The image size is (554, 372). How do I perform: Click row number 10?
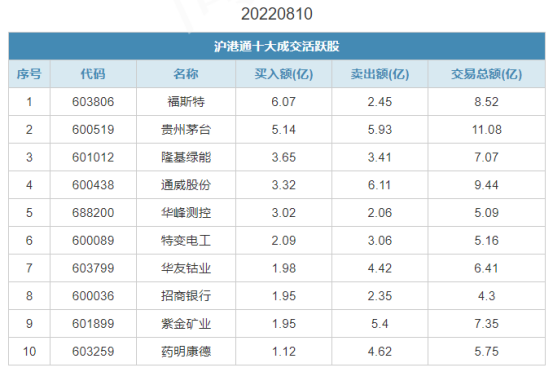point(29,352)
